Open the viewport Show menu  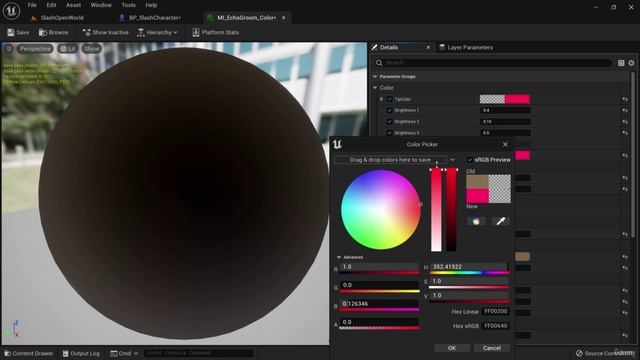tap(91, 49)
